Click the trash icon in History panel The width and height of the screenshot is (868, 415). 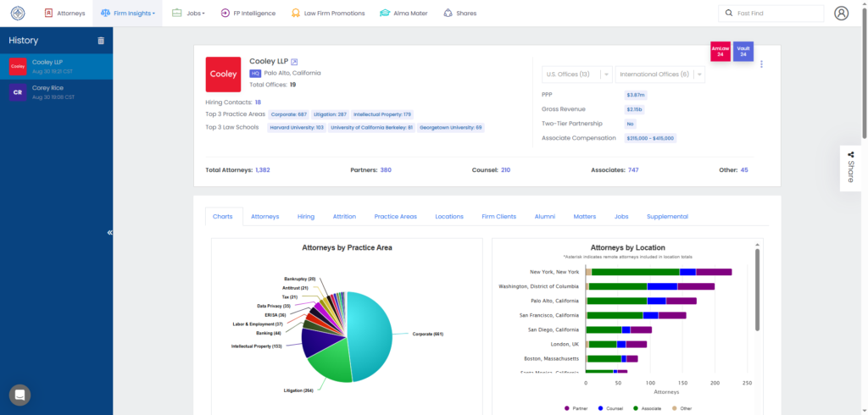101,41
